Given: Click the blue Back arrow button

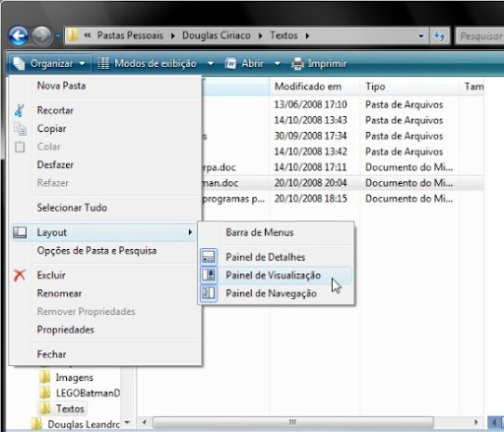Looking at the screenshot, I should pyautogui.click(x=19, y=35).
